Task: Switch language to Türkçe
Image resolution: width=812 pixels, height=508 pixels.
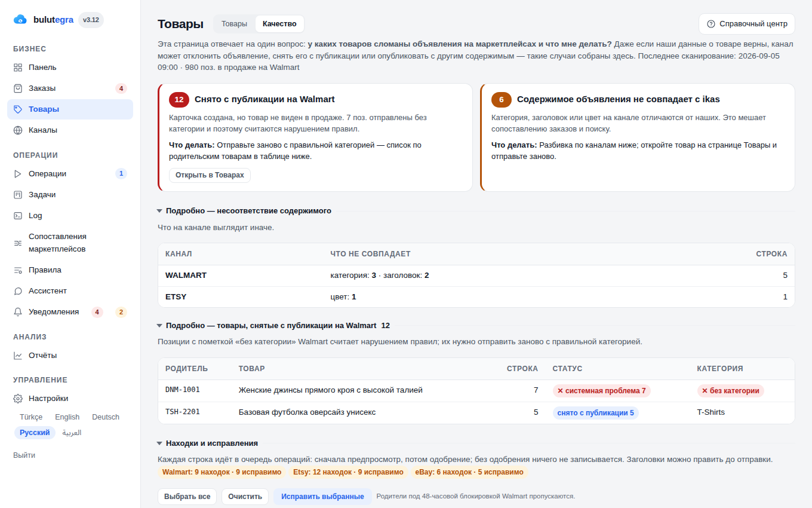Action: click(31, 417)
